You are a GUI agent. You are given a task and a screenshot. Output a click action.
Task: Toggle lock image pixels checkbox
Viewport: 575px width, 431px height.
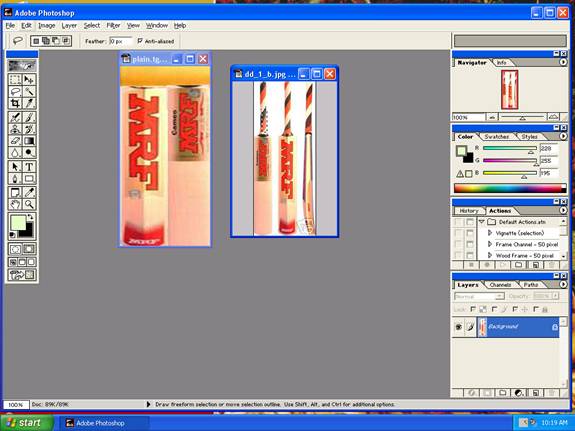(494, 309)
